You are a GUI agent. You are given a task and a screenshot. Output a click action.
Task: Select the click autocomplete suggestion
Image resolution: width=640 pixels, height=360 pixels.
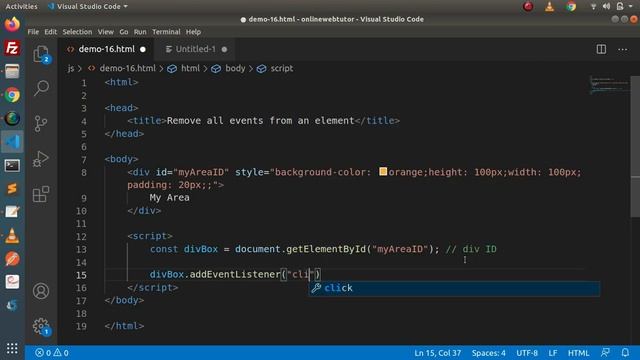coord(454,288)
